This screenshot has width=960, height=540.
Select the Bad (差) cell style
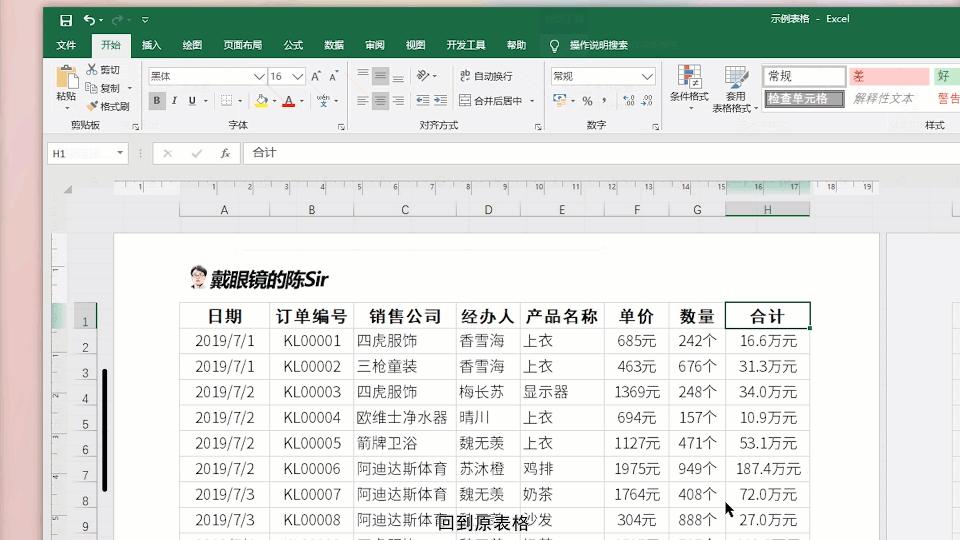tap(888, 76)
